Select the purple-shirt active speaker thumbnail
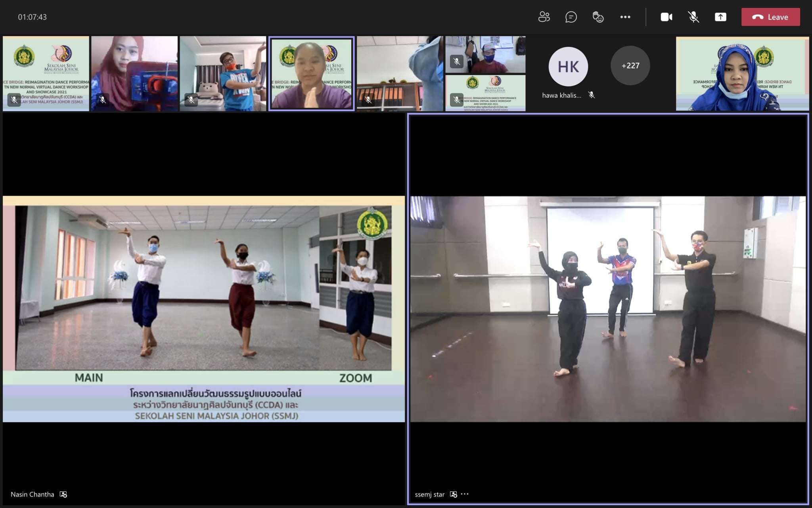 [x=311, y=73]
